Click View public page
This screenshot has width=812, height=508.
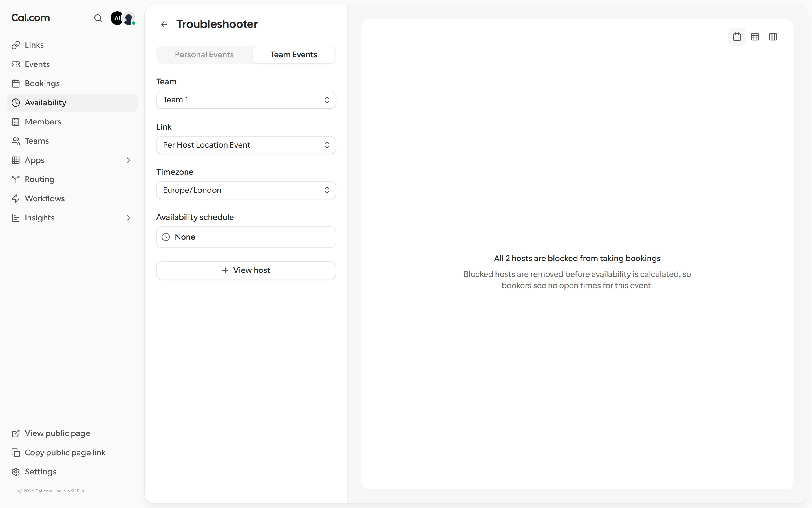[72, 433]
